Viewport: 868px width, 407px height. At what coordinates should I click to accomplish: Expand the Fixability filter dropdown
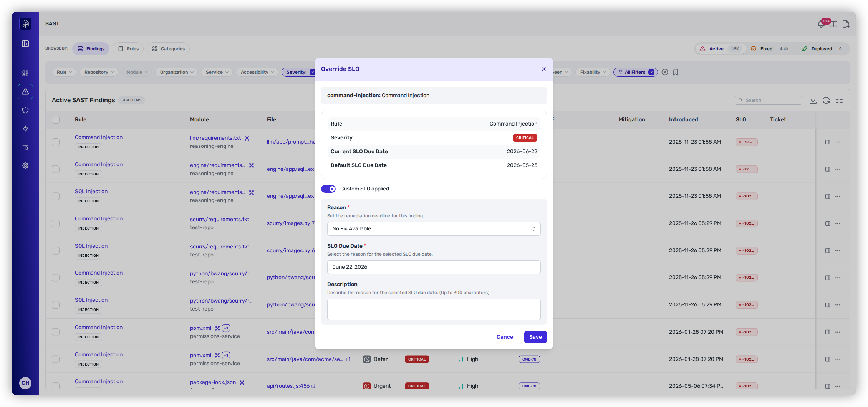click(593, 72)
